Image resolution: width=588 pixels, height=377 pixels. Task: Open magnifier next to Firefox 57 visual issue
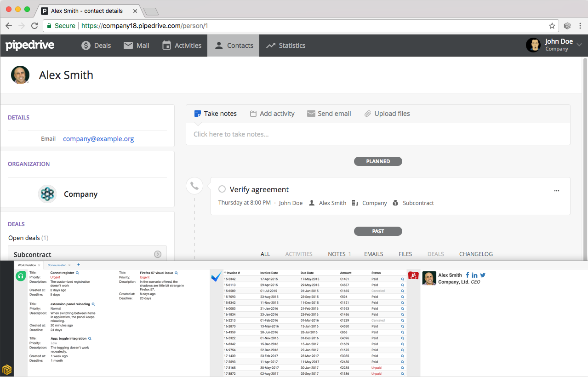point(176,273)
